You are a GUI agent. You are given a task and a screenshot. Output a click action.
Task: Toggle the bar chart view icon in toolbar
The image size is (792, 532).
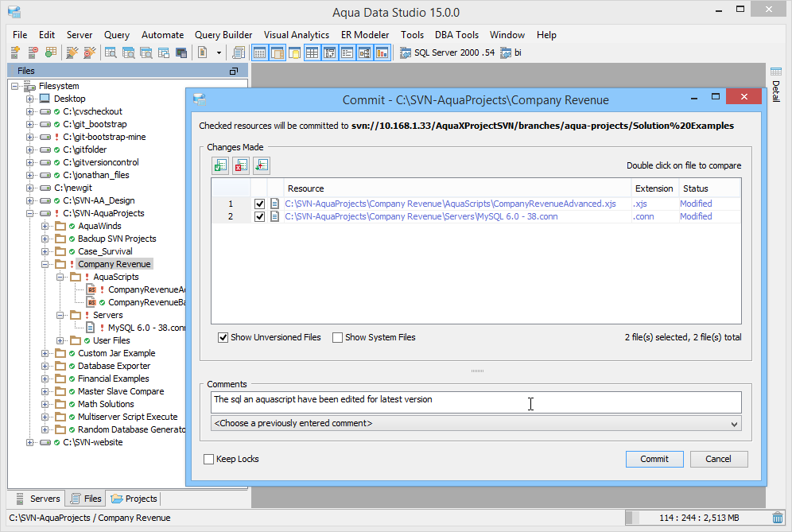pyautogui.click(x=382, y=52)
